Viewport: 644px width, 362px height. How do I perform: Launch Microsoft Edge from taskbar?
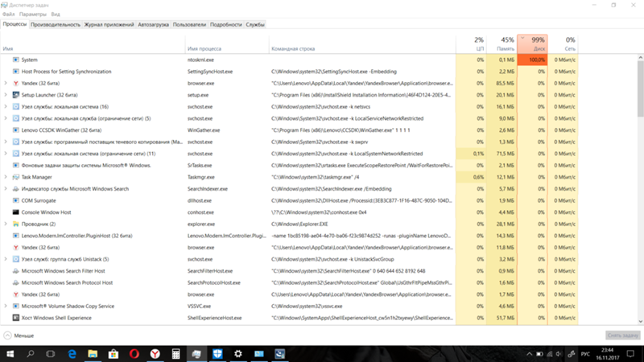coord(72,354)
